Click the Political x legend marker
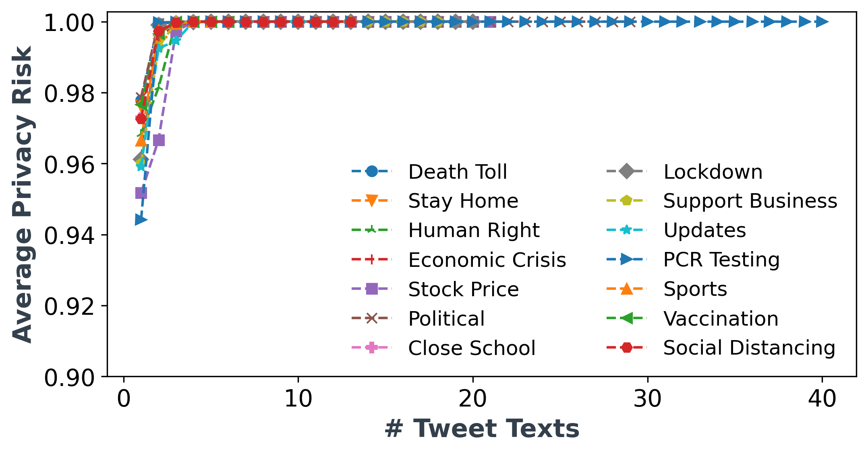Viewport: 868px width, 454px height. pos(371,318)
